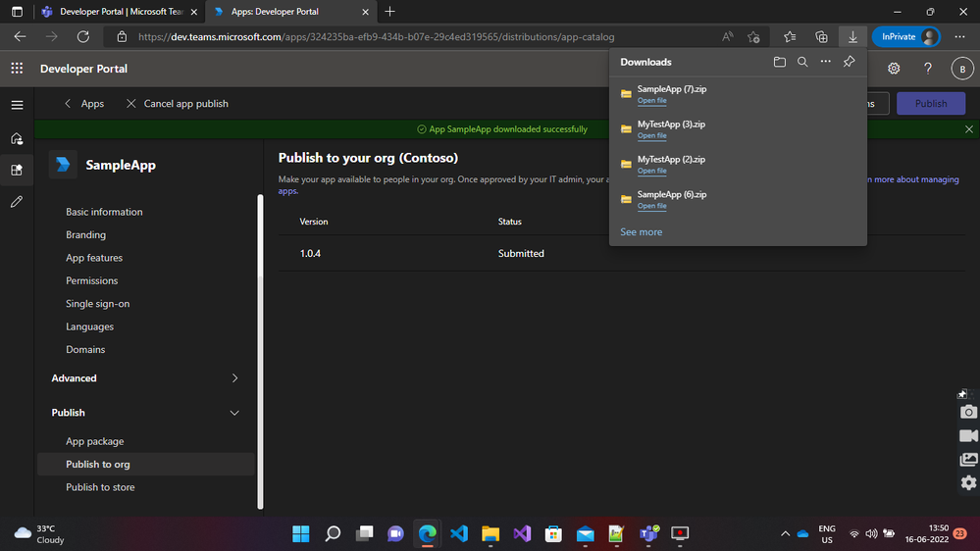Select the Apps icon in left rail

[x=17, y=170]
